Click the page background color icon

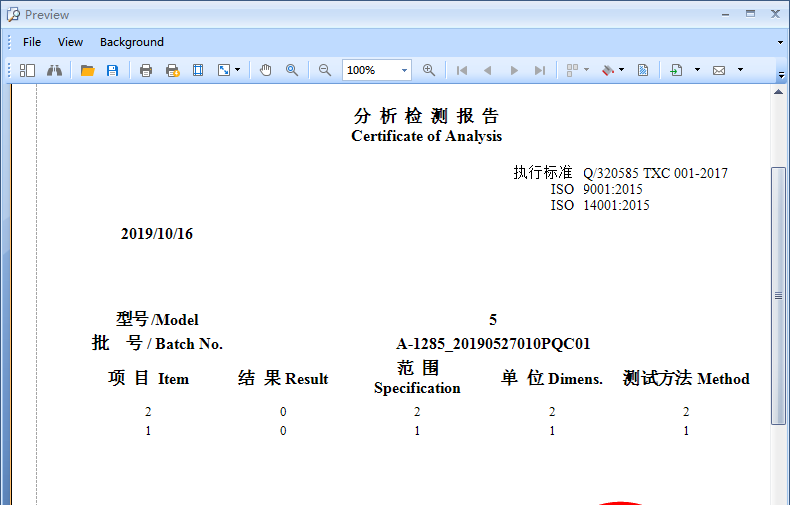pyautogui.click(x=608, y=70)
